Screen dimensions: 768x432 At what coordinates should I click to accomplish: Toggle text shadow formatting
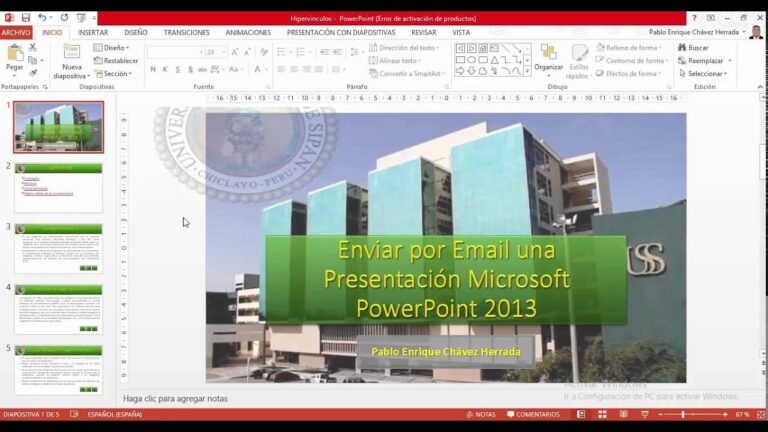tap(190, 70)
